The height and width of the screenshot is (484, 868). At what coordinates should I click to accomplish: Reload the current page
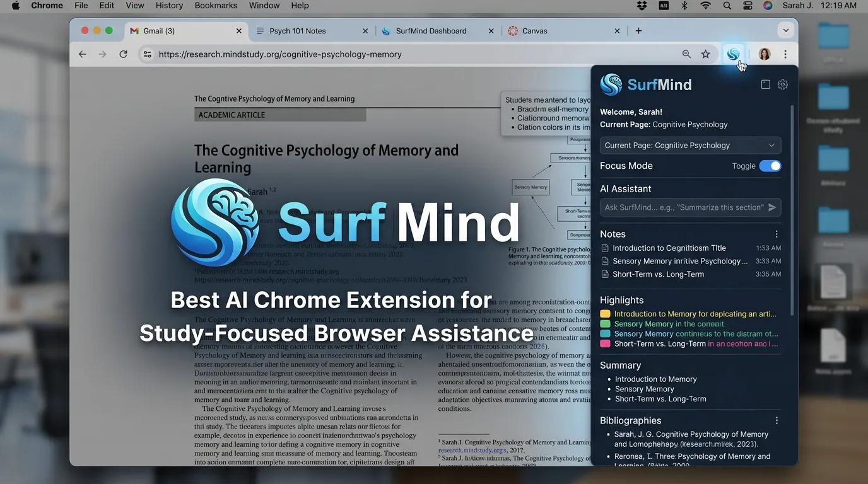[124, 54]
